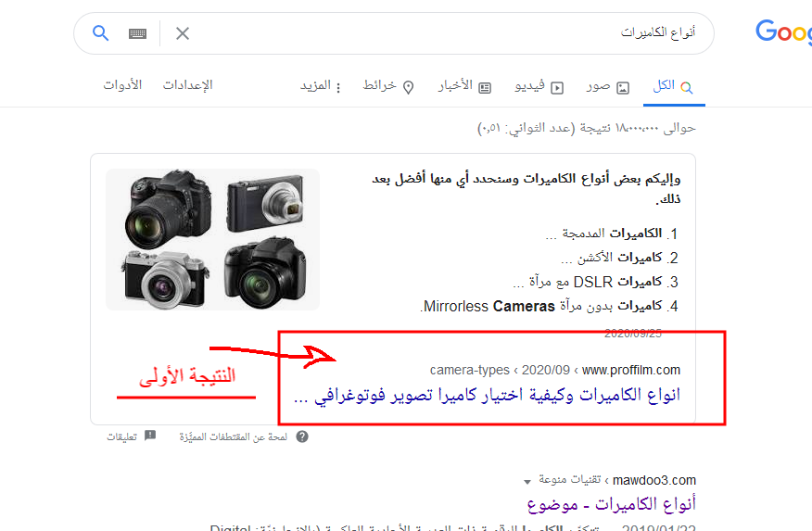Open أنواع الكاميرات - موضوع result
Viewport: 812px width, 531px height.
coord(612,504)
